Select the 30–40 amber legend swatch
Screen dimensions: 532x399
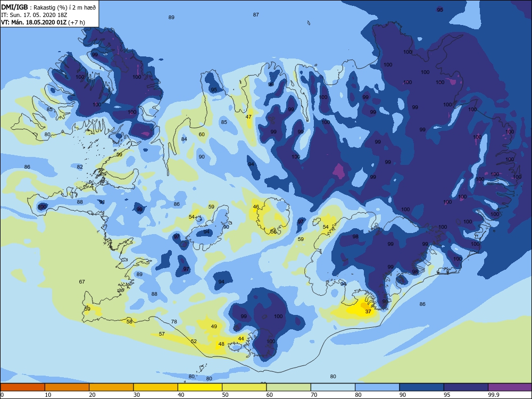pos(156,387)
